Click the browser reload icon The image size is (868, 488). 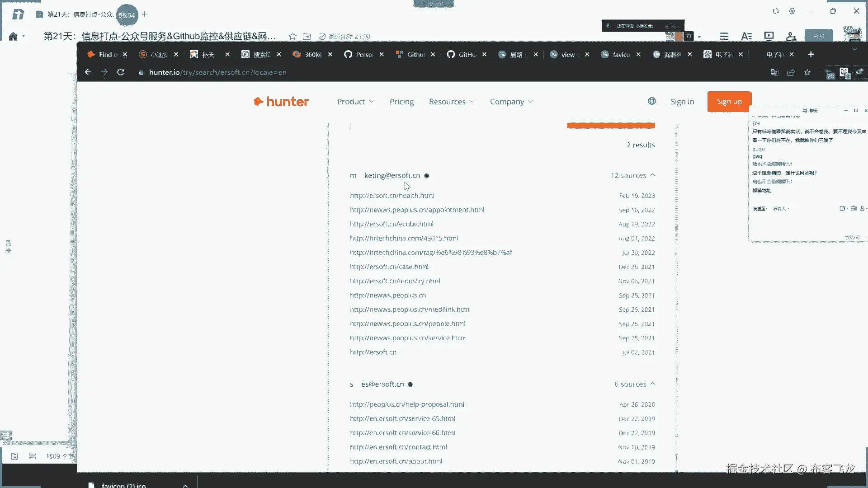121,72
